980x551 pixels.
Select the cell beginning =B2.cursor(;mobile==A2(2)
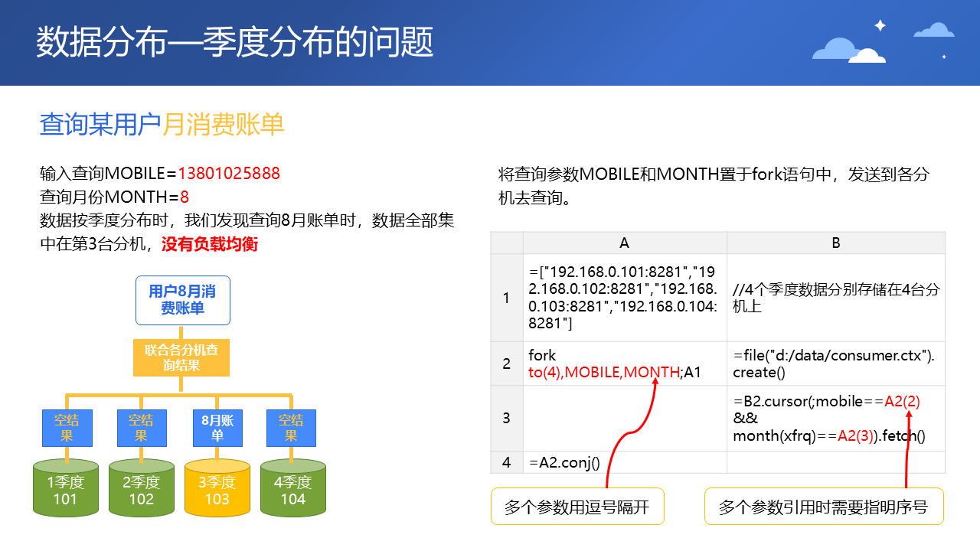click(x=836, y=419)
